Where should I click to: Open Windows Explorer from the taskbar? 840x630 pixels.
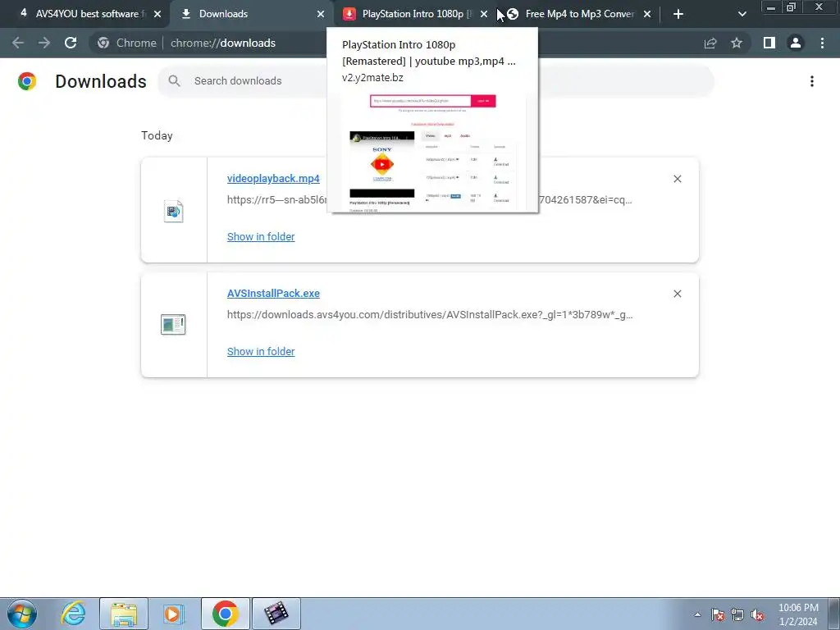[124, 614]
